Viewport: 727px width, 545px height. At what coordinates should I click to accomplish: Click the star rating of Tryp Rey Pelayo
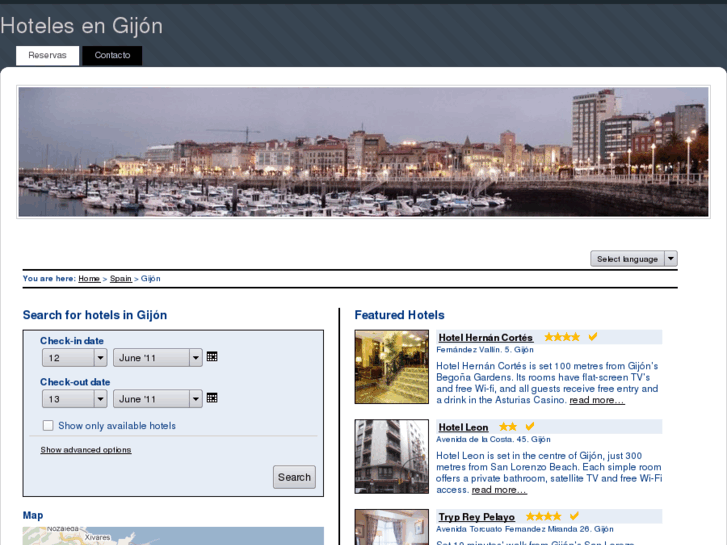click(543, 516)
